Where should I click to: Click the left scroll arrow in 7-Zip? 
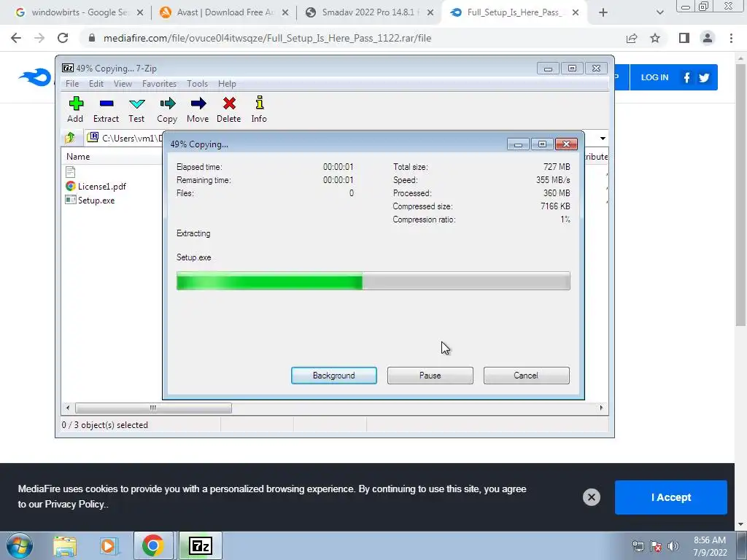click(x=68, y=408)
